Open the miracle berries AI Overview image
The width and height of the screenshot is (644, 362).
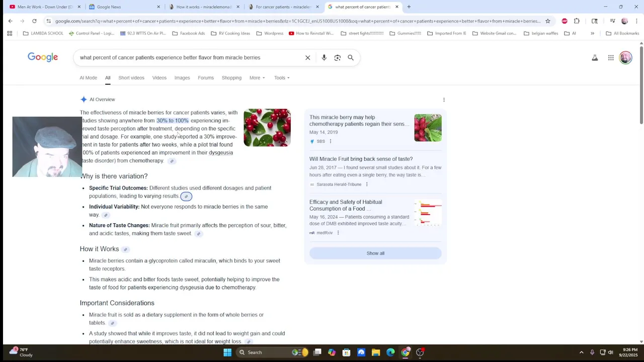pyautogui.click(x=267, y=128)
